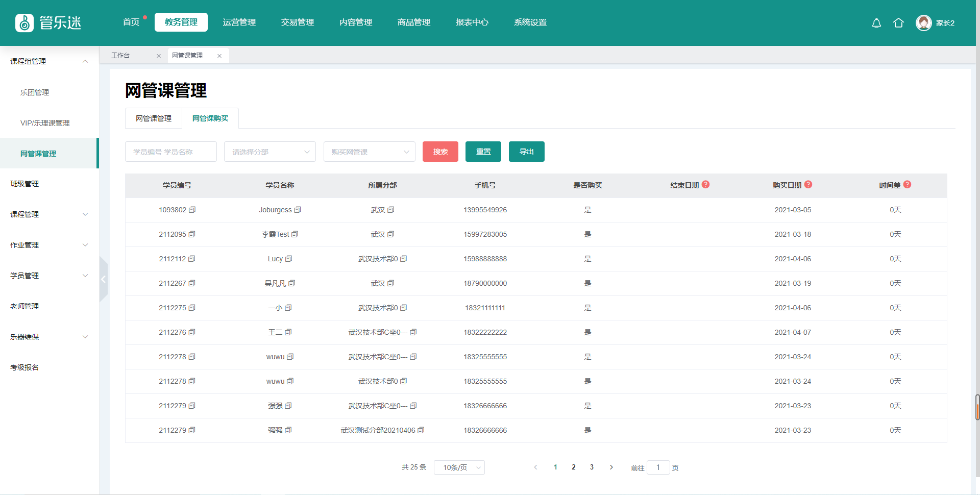The width and height of the screenshot is (980, 495).
Task: Click the 导出 export button
Action: tap(526, 152)
